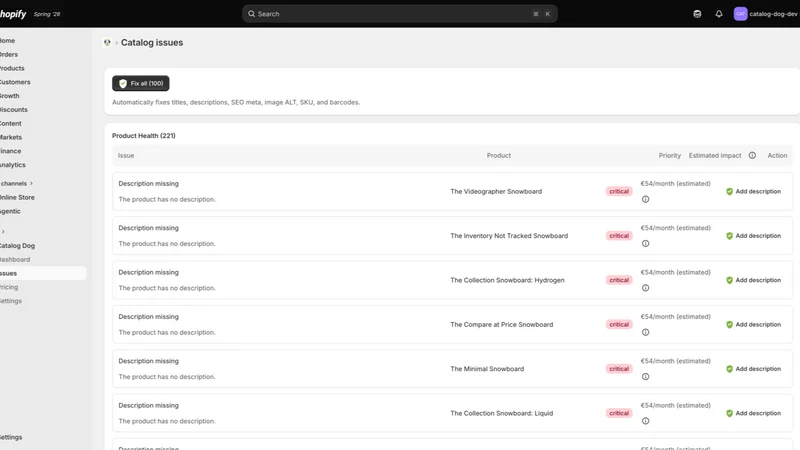Click The Inventory Not Tracked Snowboard name

click(509, 236)
